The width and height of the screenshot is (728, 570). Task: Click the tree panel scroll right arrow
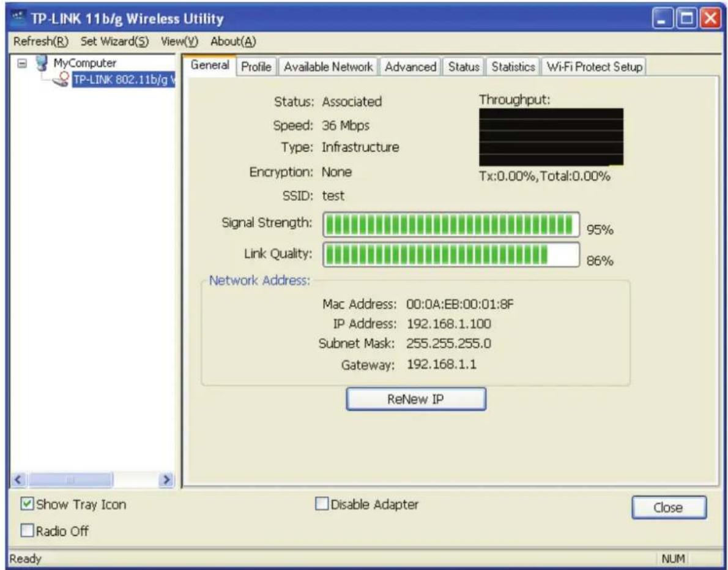point(166,479)
